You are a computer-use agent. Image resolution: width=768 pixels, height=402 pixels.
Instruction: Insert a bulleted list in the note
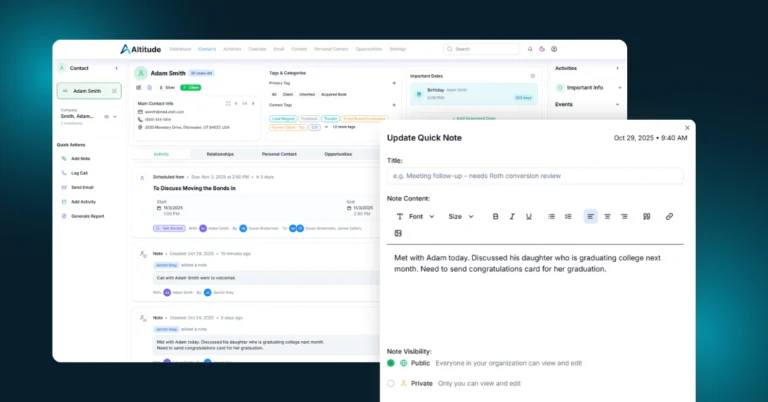tap(551, 216)
